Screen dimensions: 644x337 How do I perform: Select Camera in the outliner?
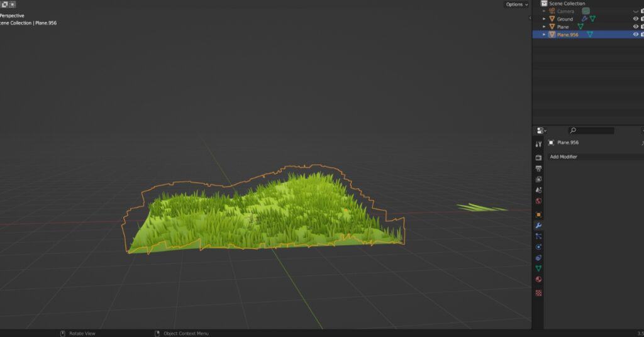pyautogui.click(x=565, y=11)
